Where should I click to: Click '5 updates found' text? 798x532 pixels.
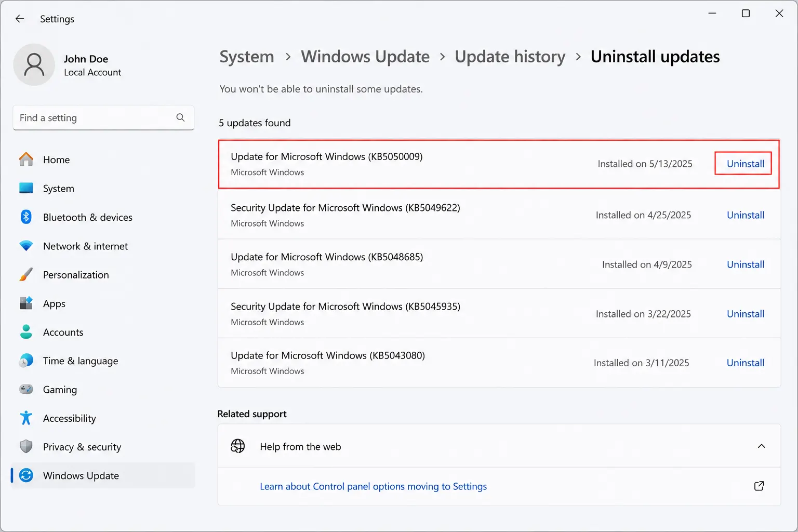(x=255, y=123)
